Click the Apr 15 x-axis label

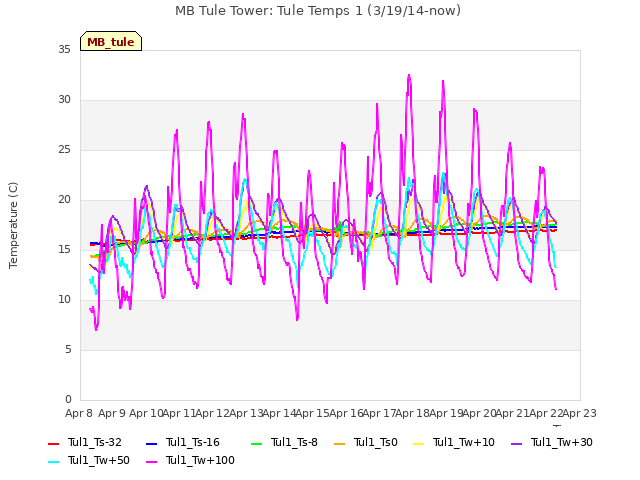[x=313, y=413]
